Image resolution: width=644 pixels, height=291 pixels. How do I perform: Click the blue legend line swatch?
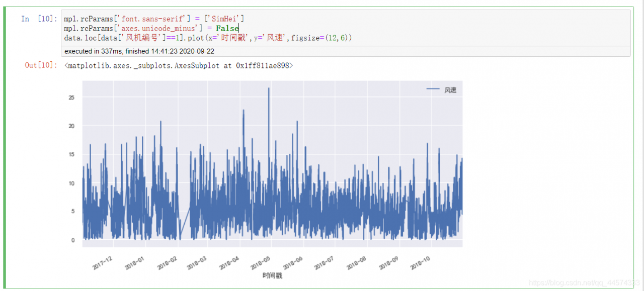433,89
